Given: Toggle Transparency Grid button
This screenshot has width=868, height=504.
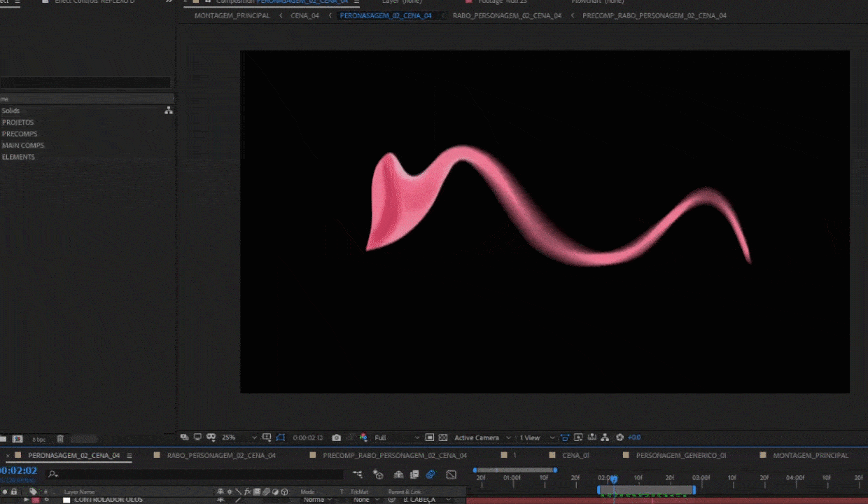Looking at the screenshot, I should coord(443,437).
